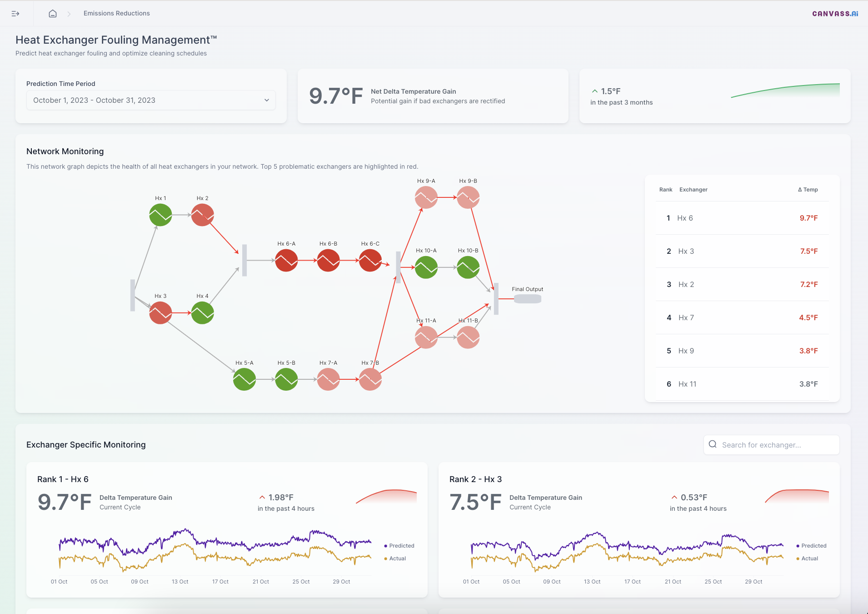This screenshot has height=614, width=868.
Task: Select the Hx 2 exchanger node
Action: click(203, 215)
